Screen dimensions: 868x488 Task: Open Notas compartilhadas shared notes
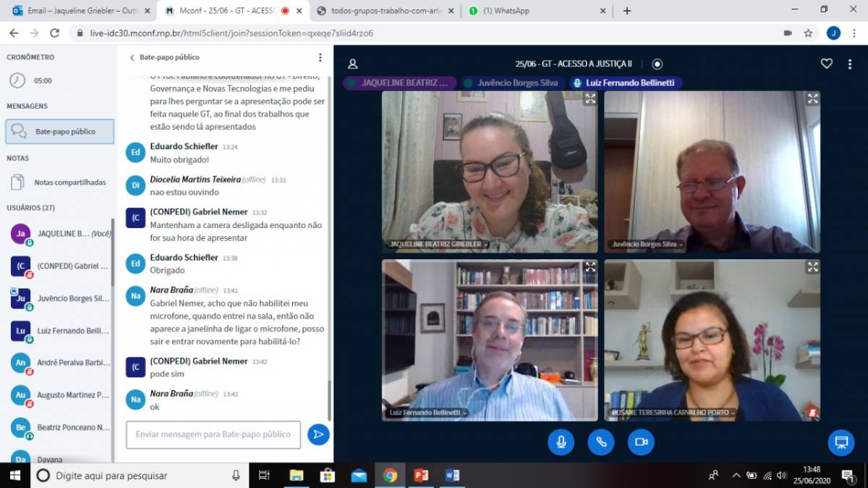point(70,182)
